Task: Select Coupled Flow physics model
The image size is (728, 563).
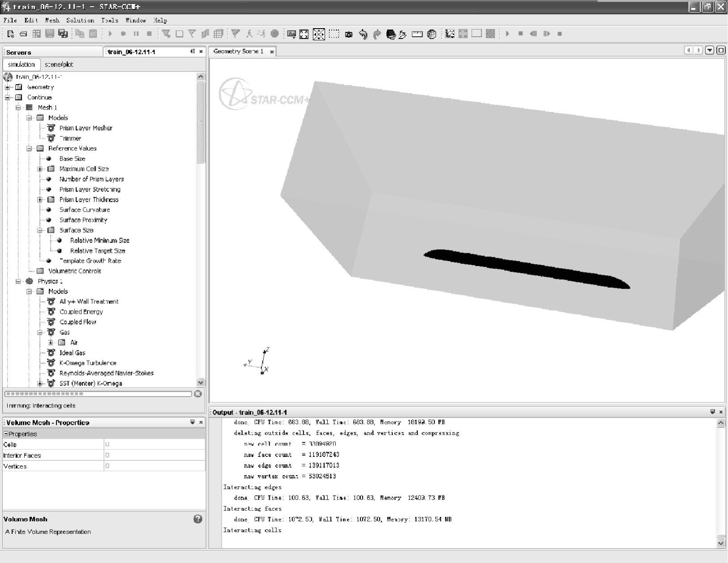Action: 77,322
